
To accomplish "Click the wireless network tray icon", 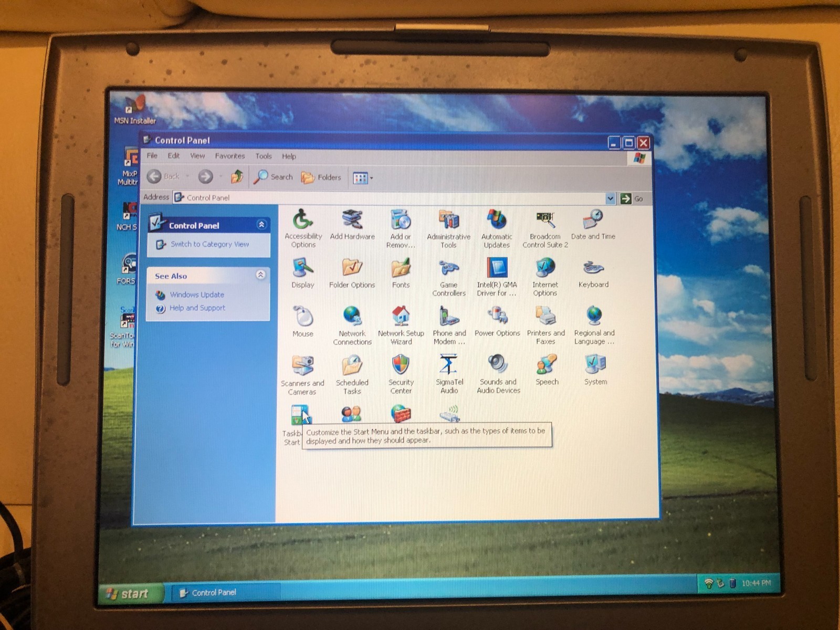I will pyautogui.click(x=709, y=583).
